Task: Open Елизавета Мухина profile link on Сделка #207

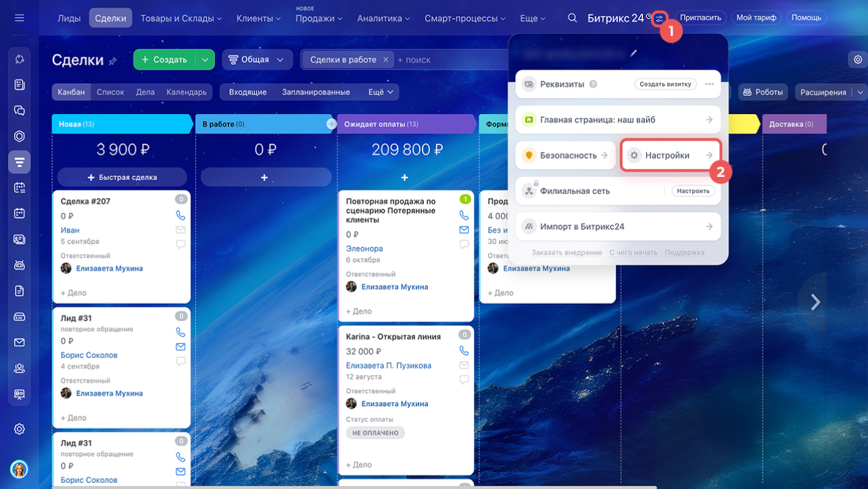Action: (110, 268)
